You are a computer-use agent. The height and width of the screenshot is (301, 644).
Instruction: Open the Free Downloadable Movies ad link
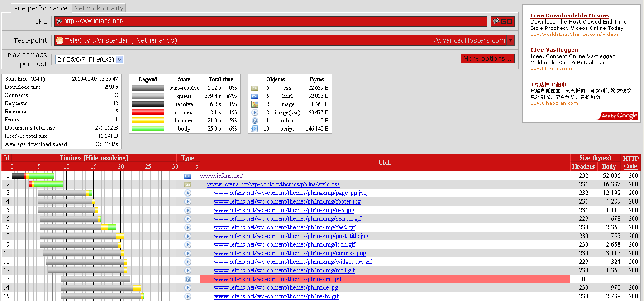(x=569, y=15)
